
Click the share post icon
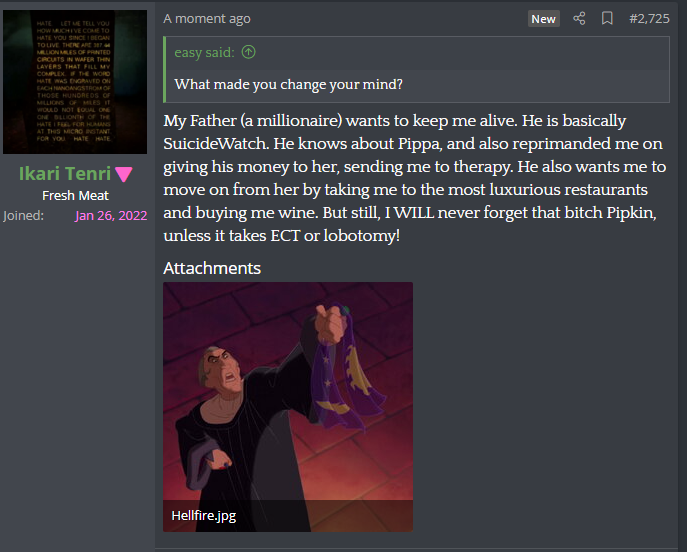pyautogui.click(x=579, y=18)
